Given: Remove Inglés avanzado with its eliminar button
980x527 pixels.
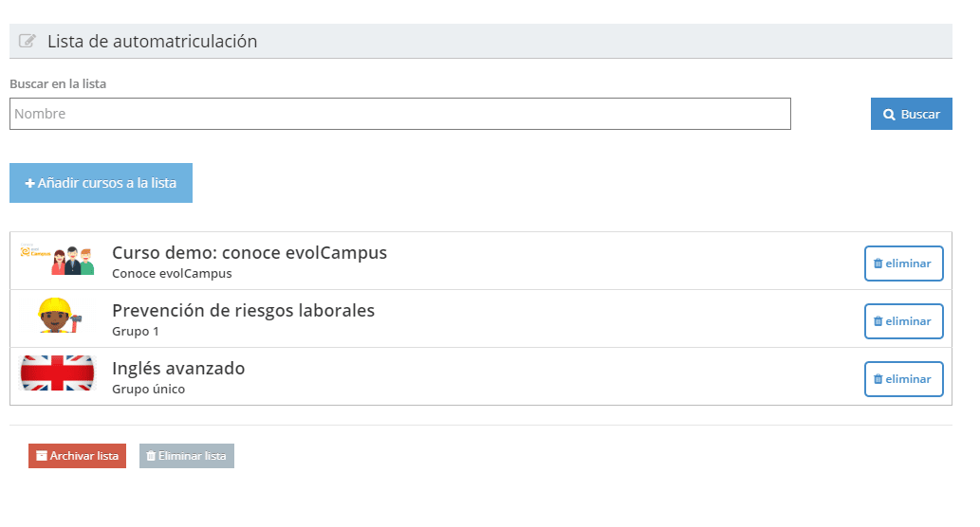Looking at the screenshot, I should 903,379.
